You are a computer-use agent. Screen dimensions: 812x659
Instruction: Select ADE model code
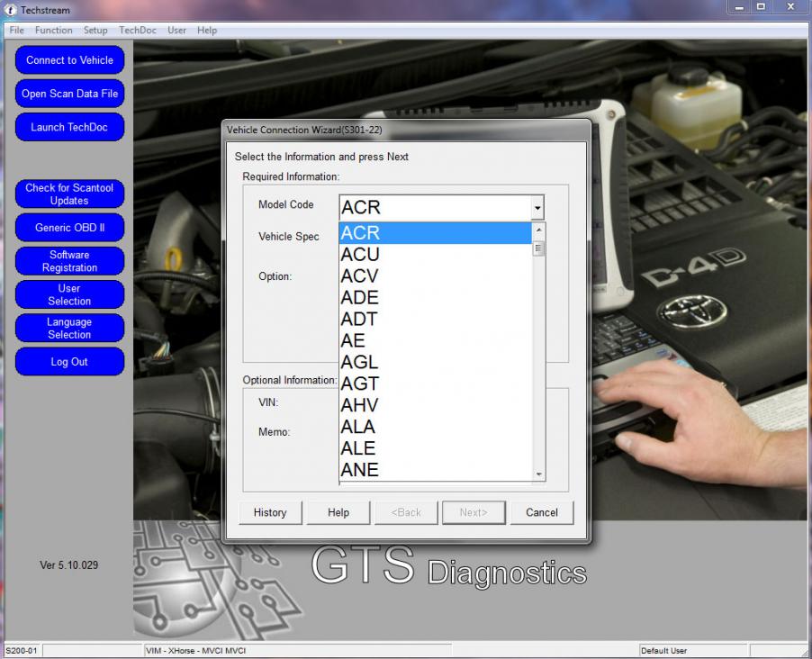click(435, 297)
